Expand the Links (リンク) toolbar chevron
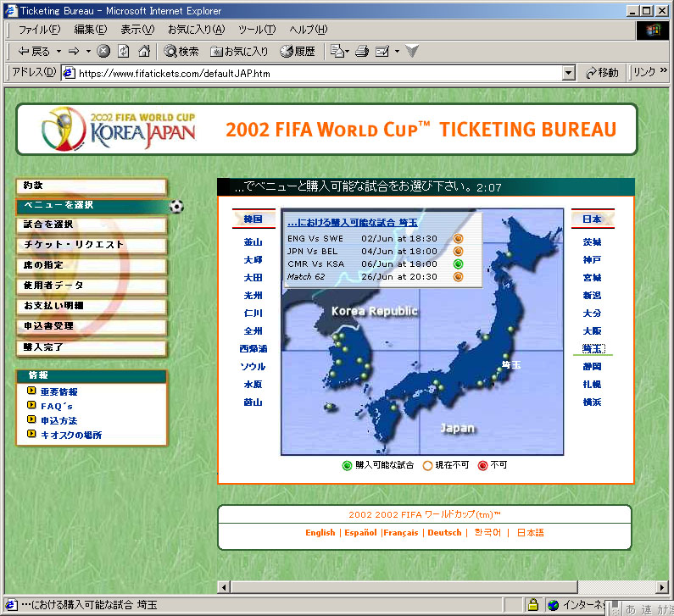674x616 pixels. [x=664, y=70]
